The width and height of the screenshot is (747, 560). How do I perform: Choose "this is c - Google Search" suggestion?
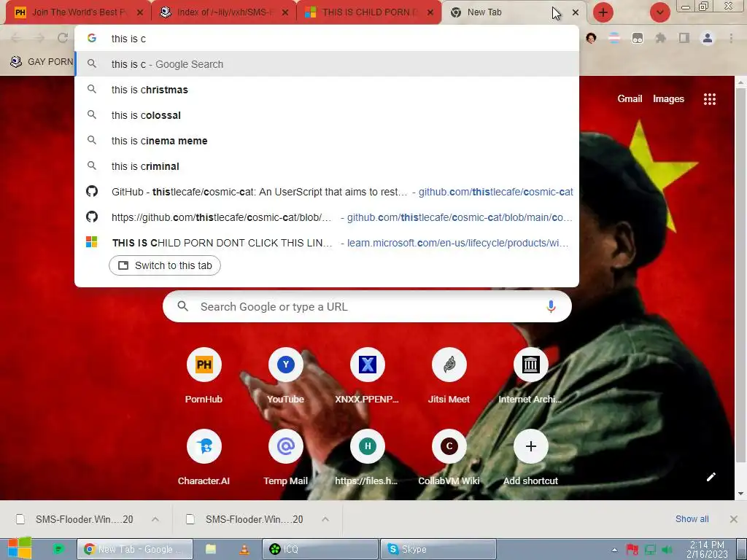(x=327, y=64)
